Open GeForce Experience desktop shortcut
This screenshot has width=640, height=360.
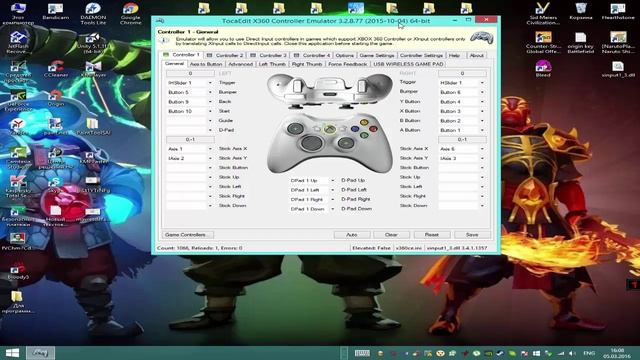click(x=18, y=100)
